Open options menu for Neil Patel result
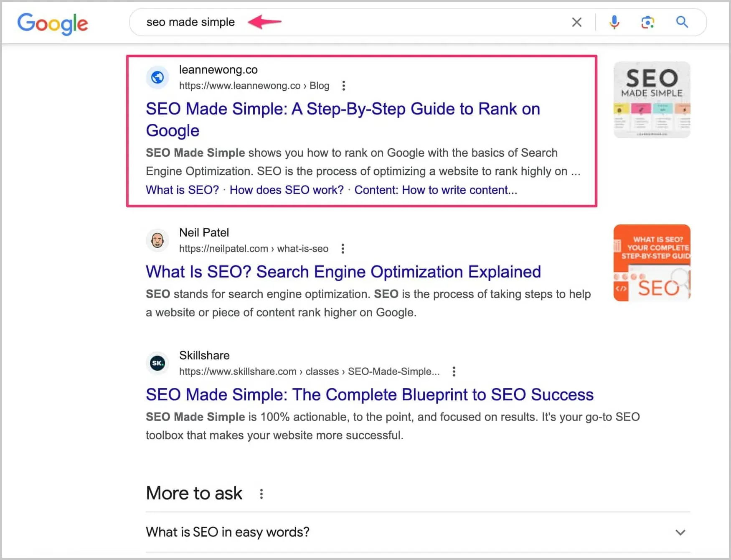The height and width of the screenshot is (560, 731). (x=343, y=248)
